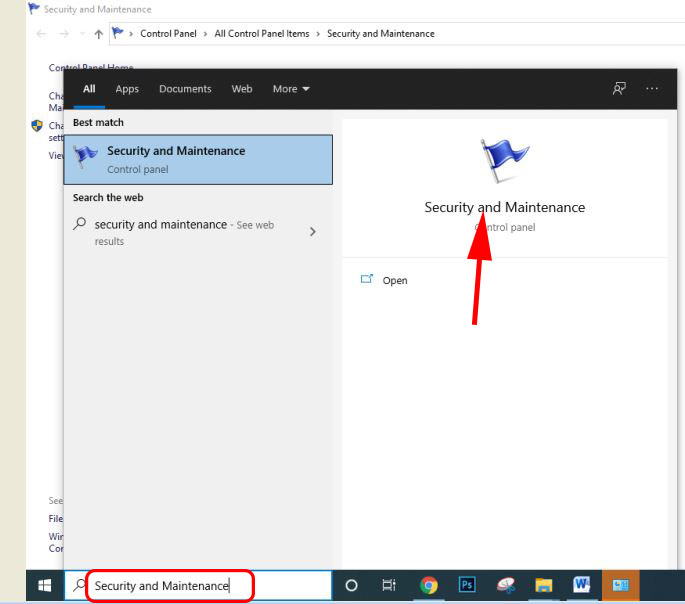Image resolution: width=685 pixels, height=604 pixels.
Task: Click the flag icon in address bar
Action: [x=118, y=33]
